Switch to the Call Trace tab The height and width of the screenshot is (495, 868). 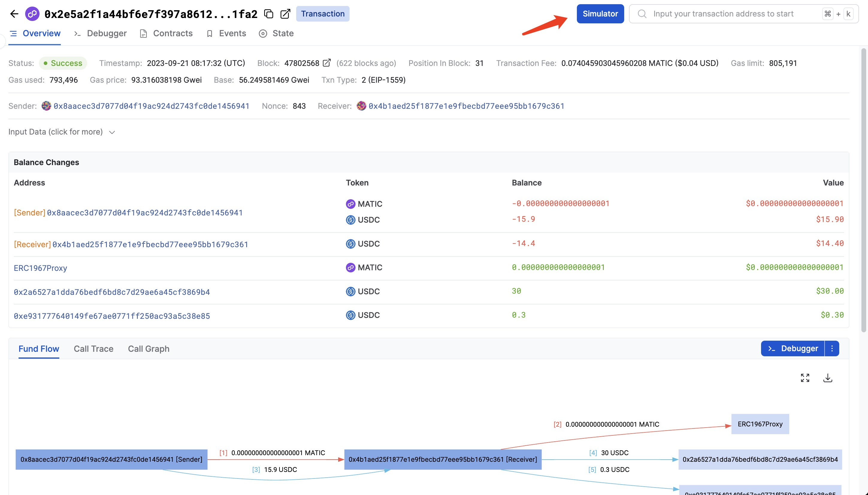click(x=93, y=349)
